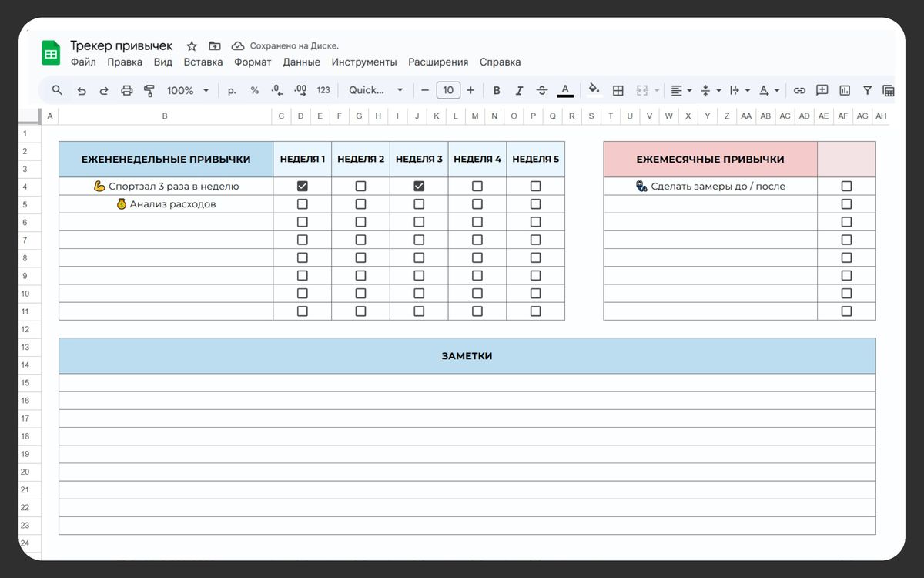Viewport: 924px width, 578px height.
Task: Increase font size with plus button
Action: [x=470, y=91]
